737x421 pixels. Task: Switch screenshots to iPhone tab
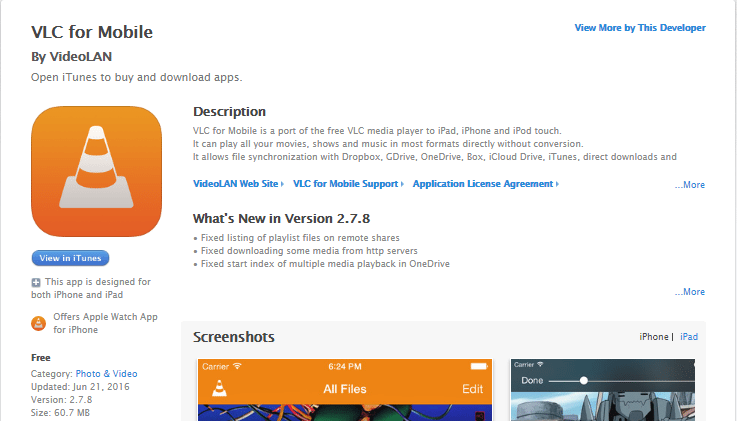pyautogui.click(x=653, y=337)
